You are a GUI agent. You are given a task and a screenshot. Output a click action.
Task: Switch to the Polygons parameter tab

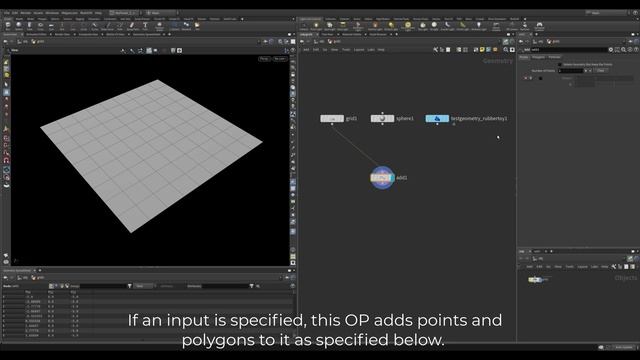(x=538, y=57)
